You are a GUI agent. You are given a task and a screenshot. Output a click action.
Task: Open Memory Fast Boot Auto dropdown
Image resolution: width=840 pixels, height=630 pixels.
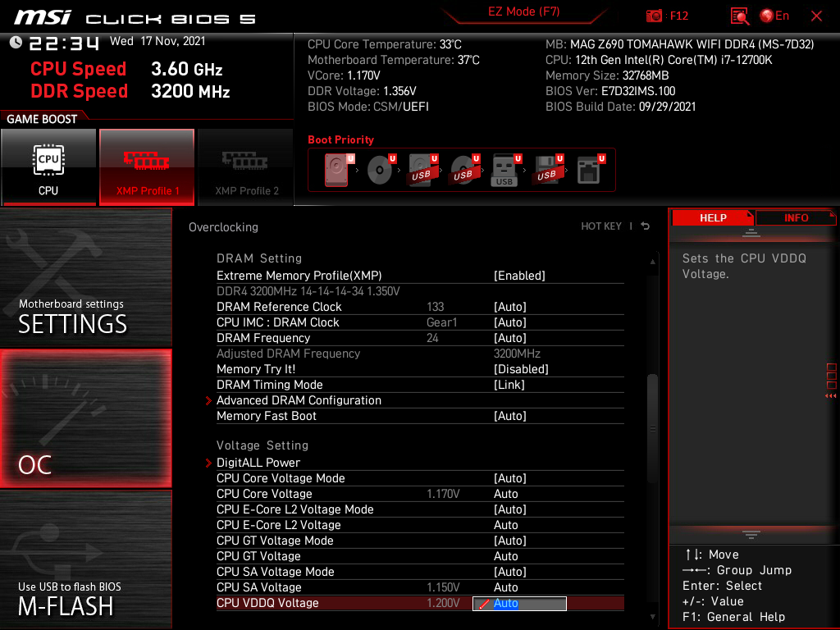tap(510, 416)
